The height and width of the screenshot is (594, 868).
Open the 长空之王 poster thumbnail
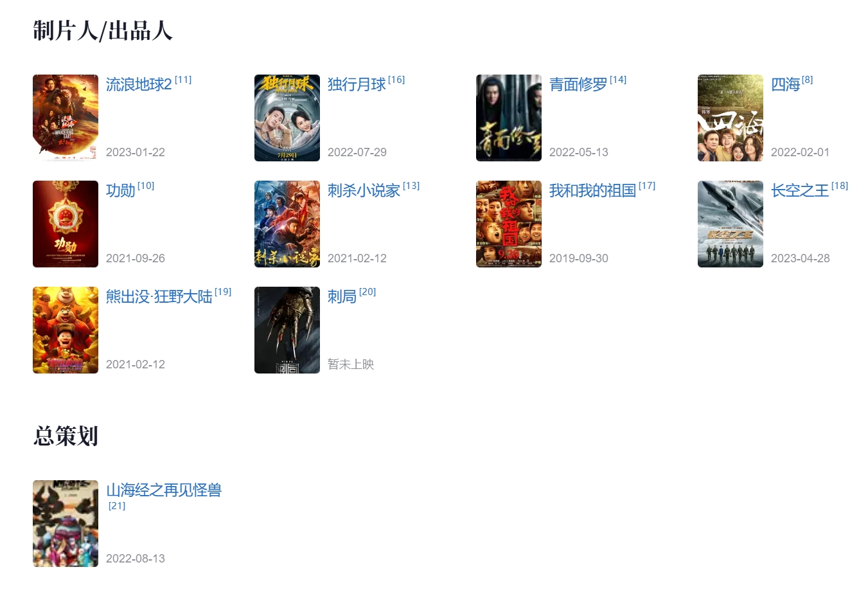(x=731, y=224)
